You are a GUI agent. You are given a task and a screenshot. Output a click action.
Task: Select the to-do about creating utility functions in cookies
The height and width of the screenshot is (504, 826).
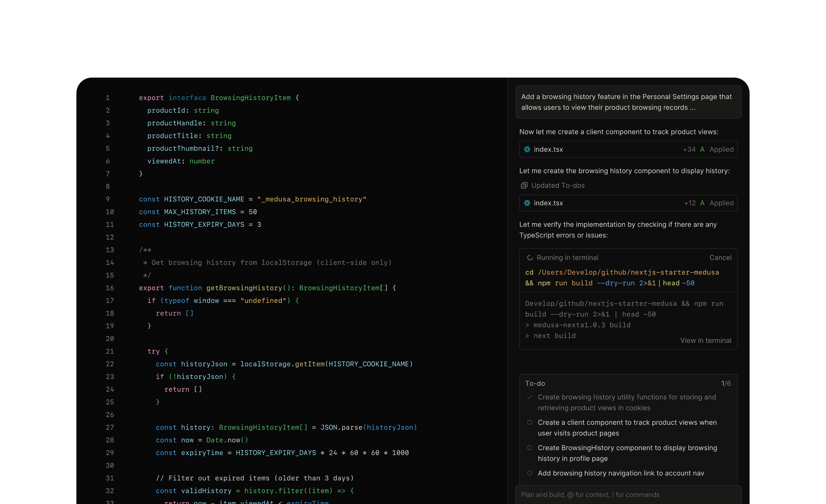tap(627, 402)
